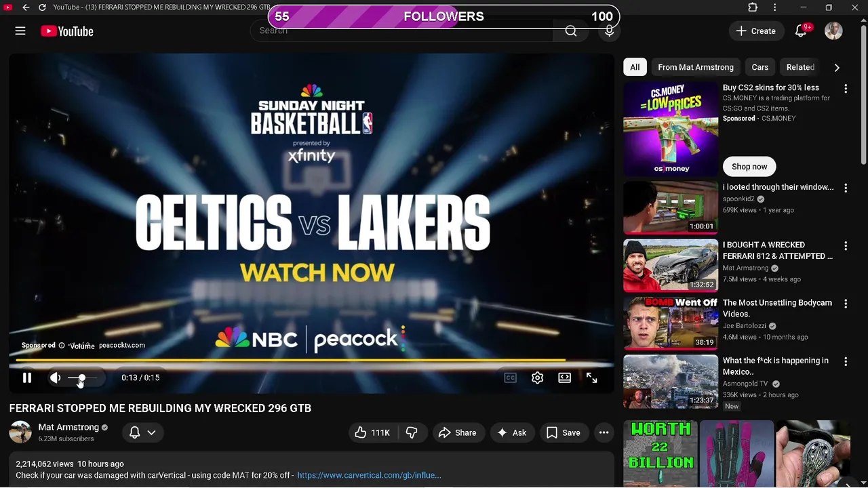
Task: Seek on the yellow ad progress bar
Action: (x=311, y=361)
